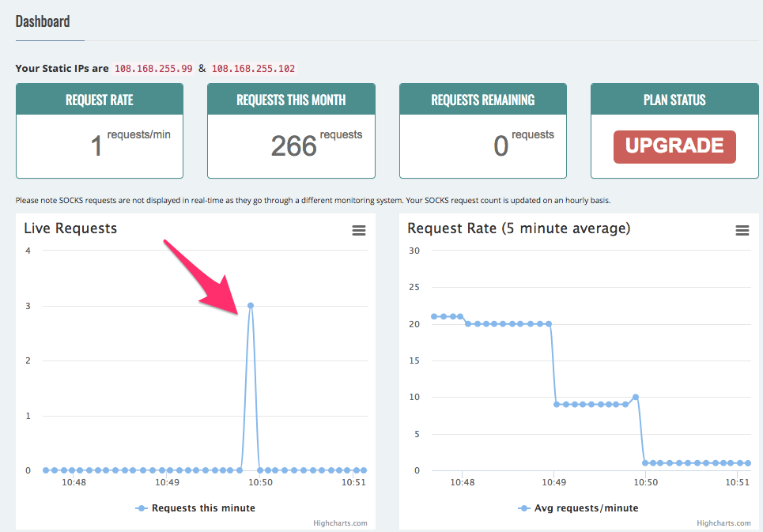The image size is (763, 532).
Task: Click the Requests This Month card header
Action: point(291,99)
